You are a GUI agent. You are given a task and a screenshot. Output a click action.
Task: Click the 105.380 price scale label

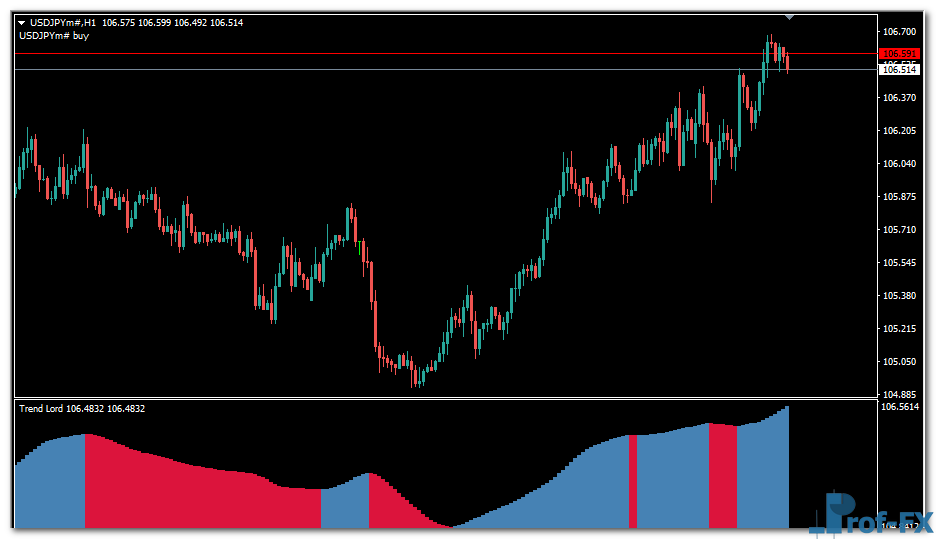[899, 296]
